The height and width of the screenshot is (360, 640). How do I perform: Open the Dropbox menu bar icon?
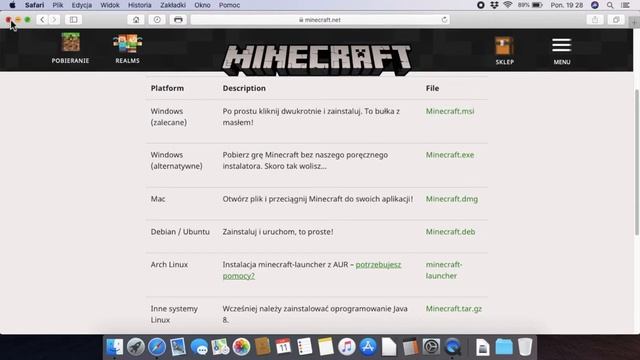click(x=494, y=5)
